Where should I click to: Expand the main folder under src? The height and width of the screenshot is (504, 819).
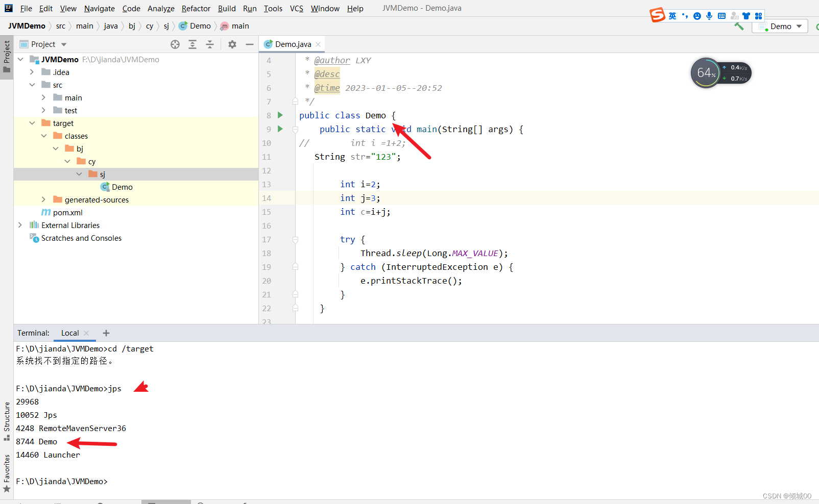coord(44,98)
